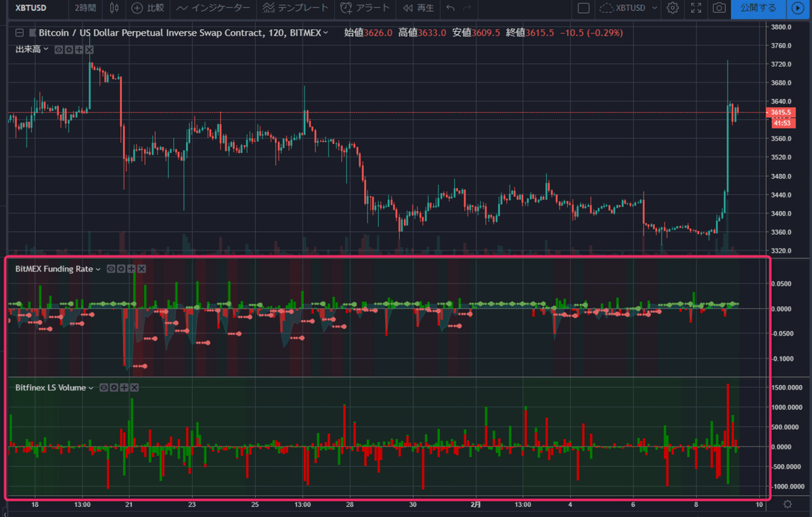Click the 1500.000 label on LS Volume axis
Screen dimensions: 812x517
coord(786,387)
